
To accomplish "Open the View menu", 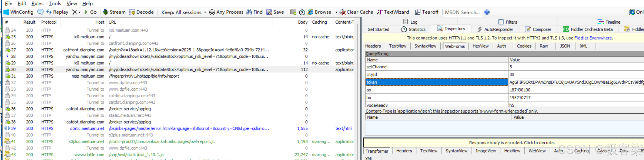I will coord(72,3).
